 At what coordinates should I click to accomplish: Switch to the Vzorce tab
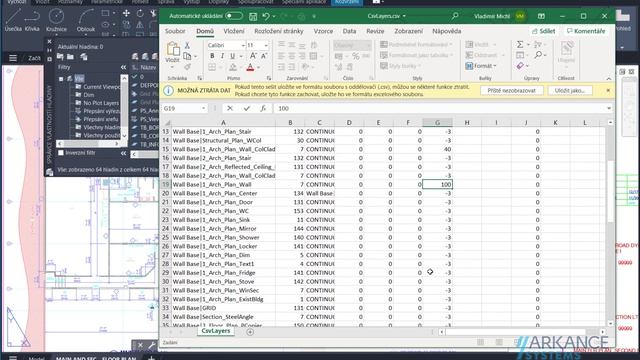pyautogui.click(x=323, y=31)
